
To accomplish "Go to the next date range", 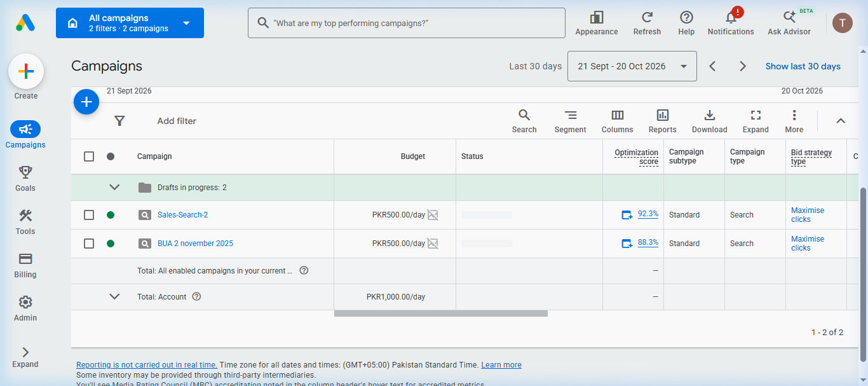I will (742, 66).
